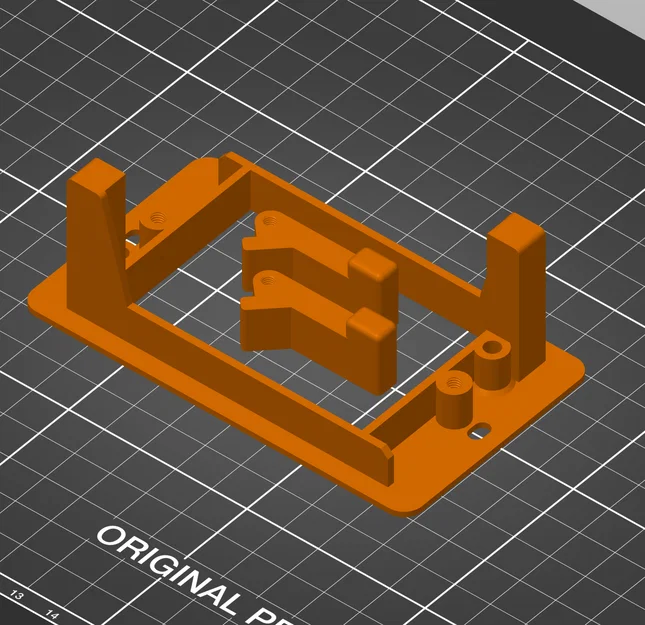Click the two loose clip parts inside the frame
The image size is (645, 625).
(319, 302)
